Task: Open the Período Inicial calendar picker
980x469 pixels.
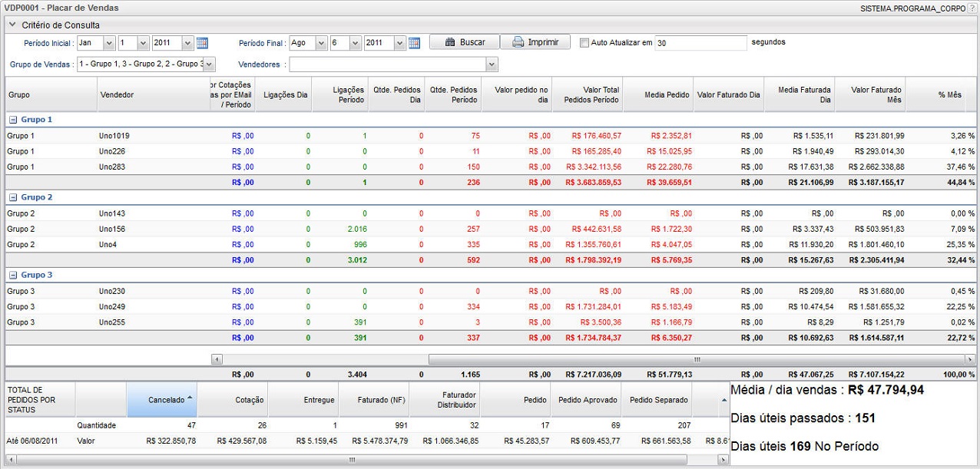Action: tap(202, 43)
